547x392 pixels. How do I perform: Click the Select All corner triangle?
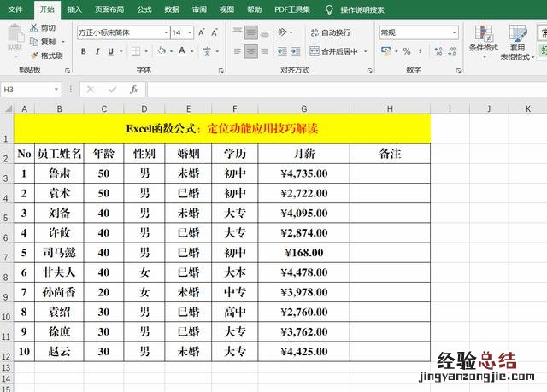[x=7, y=108]
